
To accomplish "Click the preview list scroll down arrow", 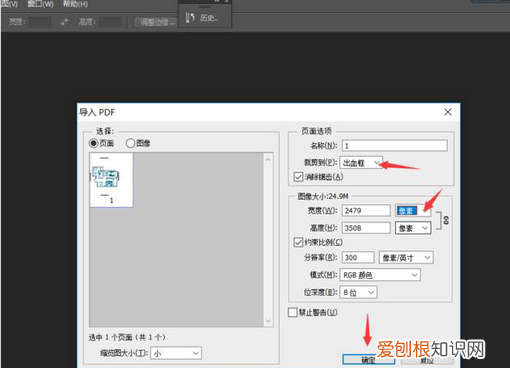I will coord(268,321).
